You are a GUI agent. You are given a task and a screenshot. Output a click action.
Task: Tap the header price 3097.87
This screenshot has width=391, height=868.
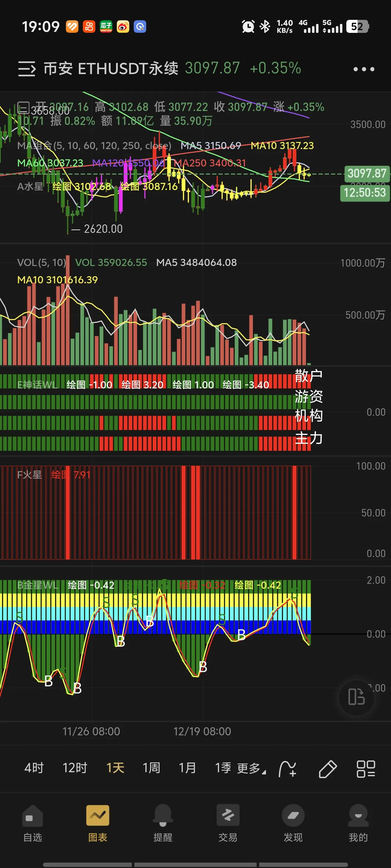pos(212,68)
